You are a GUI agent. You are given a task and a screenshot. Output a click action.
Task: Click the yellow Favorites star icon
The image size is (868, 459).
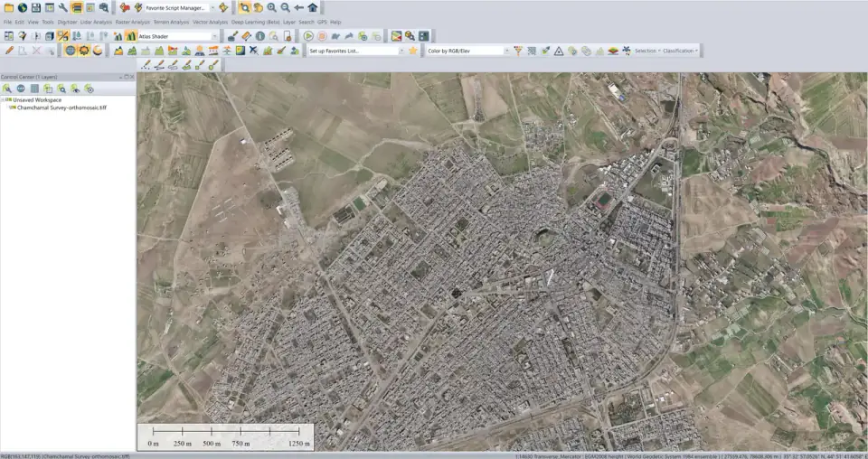coord(413,51)
